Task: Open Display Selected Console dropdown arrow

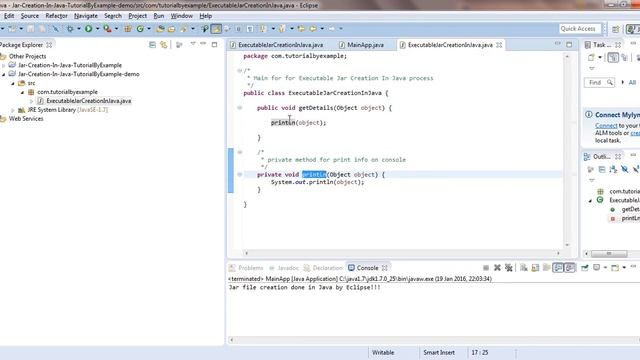Action: (x=605, y=268)
